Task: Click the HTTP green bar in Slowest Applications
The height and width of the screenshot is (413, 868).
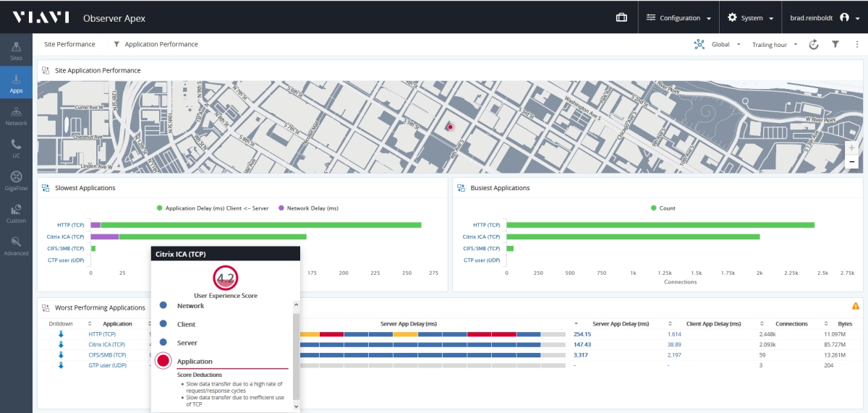Action: tap(260, 225)
